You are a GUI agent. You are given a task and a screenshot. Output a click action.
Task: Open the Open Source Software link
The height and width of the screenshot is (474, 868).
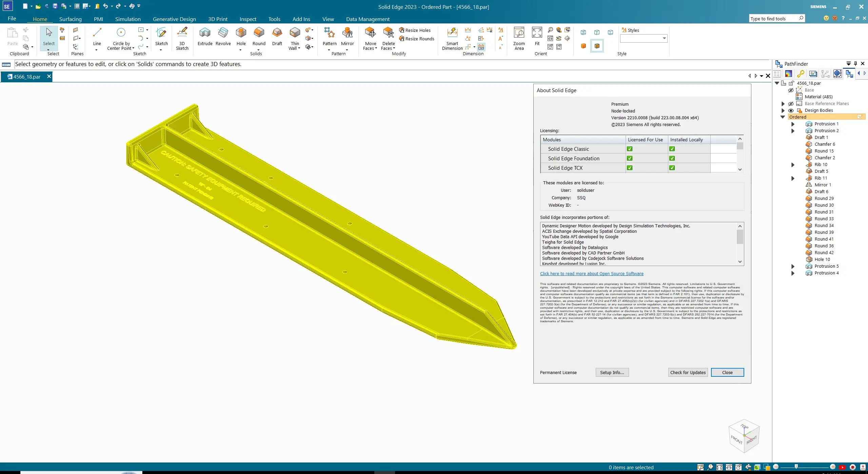592,274
